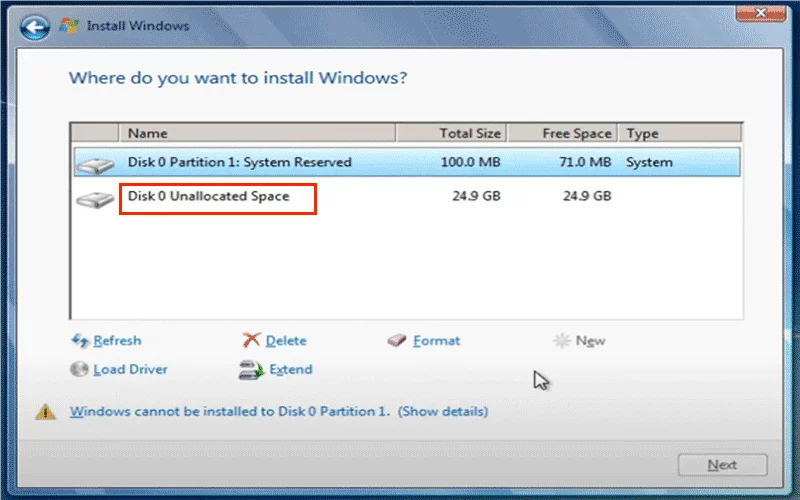The width and height of the screenshot is (800, 500).
Task: Extend the selected partition
Action: tap(291, 369)
